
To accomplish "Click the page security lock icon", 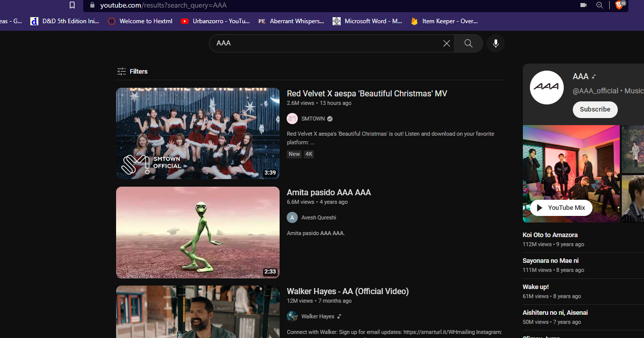I will [92, 6].
